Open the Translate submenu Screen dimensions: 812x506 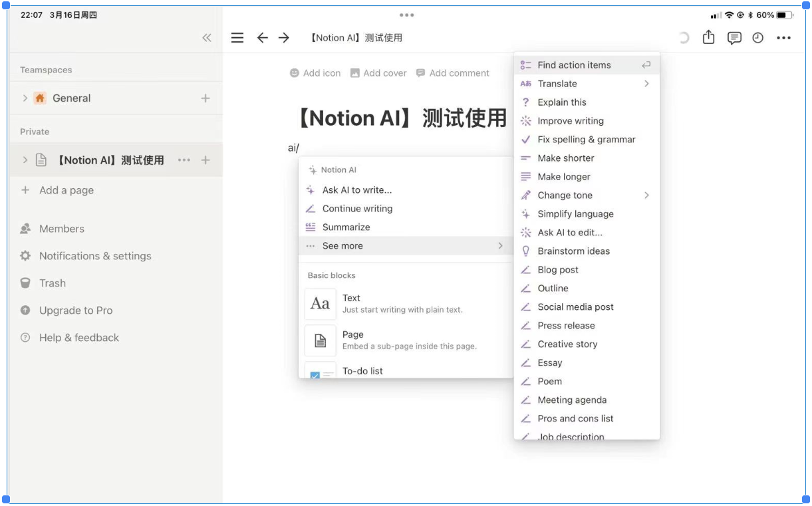tap(587, 84)
